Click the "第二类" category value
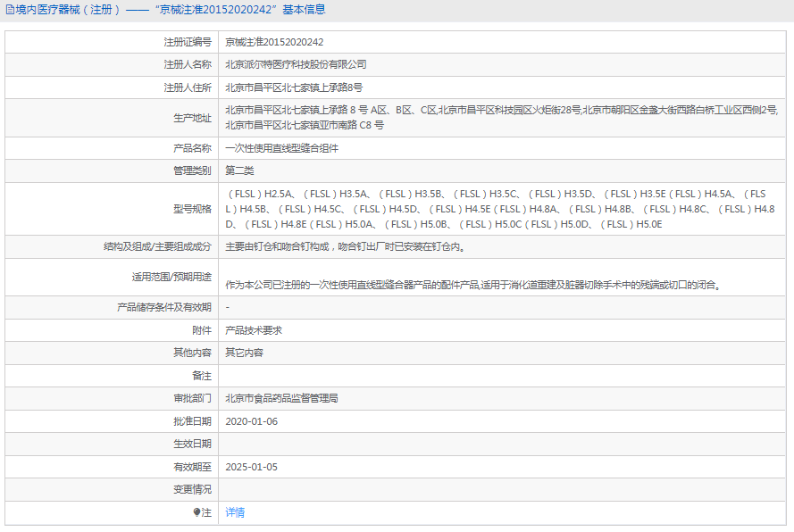The image size is (794, 532). pos(239,170)
